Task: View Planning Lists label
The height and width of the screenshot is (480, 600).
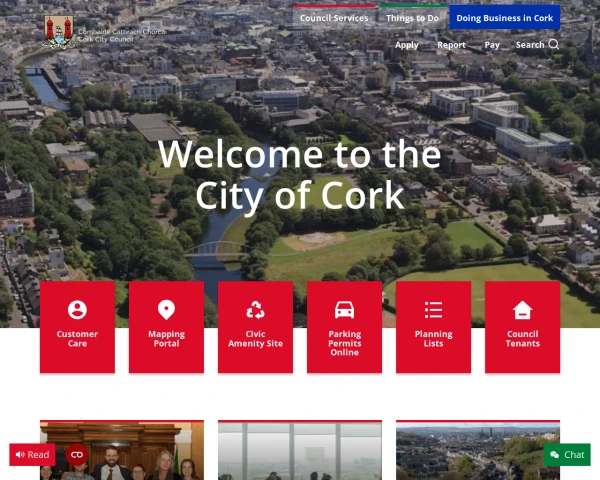Action: 434,338
